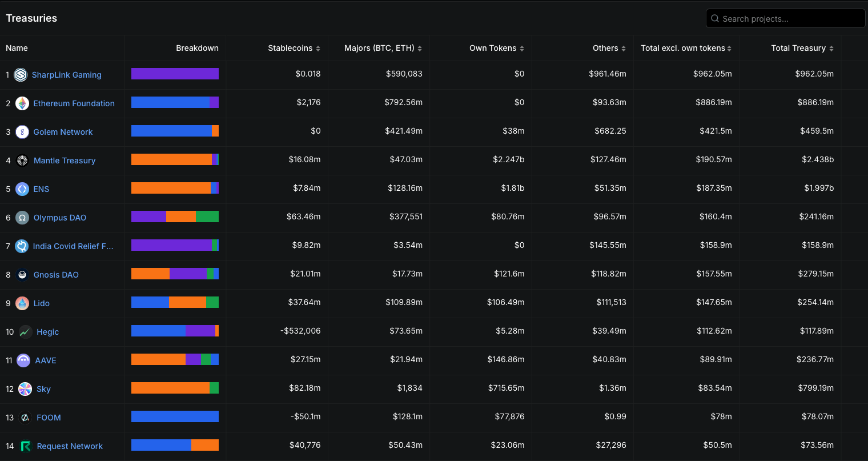Click the $2.438b total treasury value
This screenshot has height=461, width=868.
[817, 159]
